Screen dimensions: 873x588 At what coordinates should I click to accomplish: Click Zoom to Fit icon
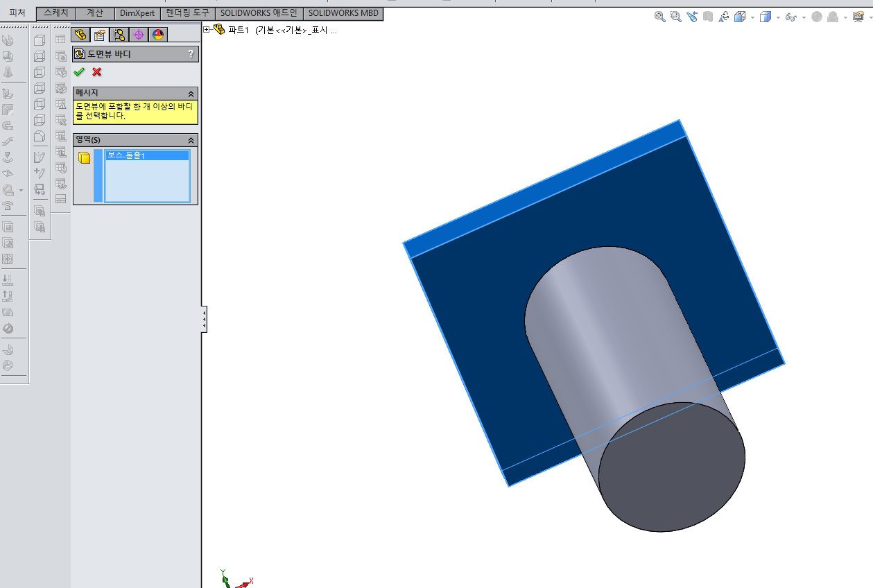[660, 17]
